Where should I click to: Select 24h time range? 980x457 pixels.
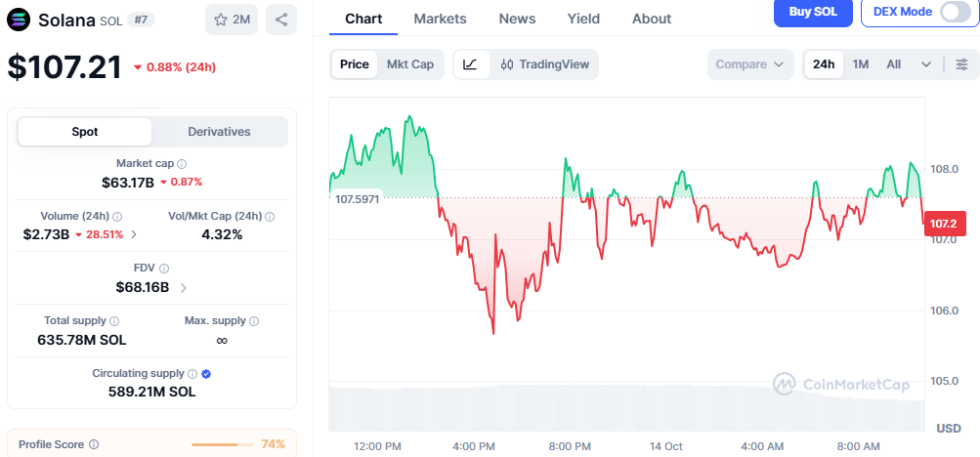click(x=824, y=64)
